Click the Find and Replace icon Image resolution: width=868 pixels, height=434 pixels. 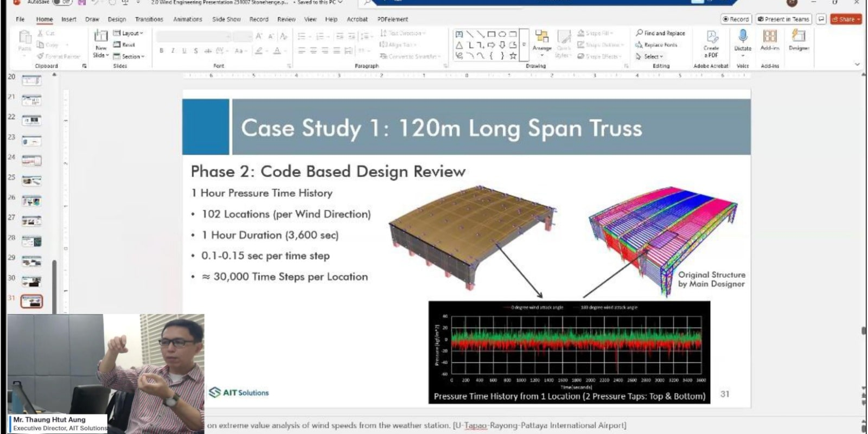point(660,33)
